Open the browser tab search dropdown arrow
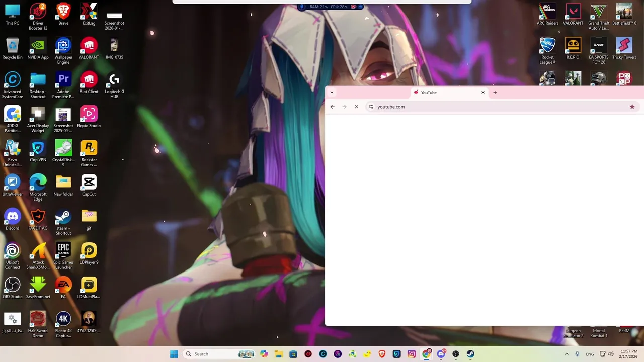Screen dimensions: 644x362 (x=332, y=92)
